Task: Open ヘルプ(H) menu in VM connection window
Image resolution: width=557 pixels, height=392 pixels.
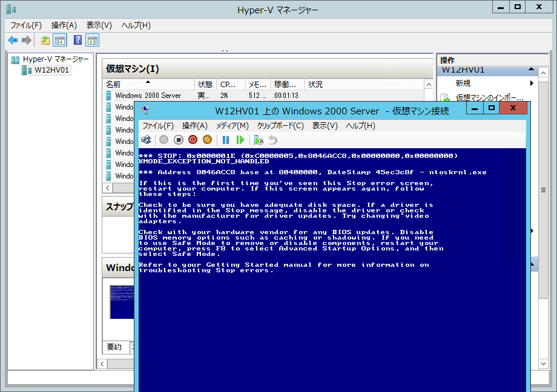Action: click(x=361, y=126)
